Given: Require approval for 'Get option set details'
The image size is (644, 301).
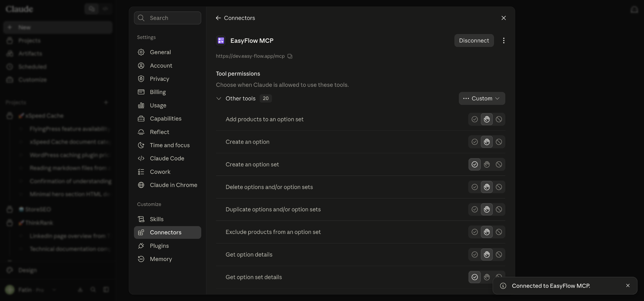Looking at the screenshot, I should [x=487, y=277].
